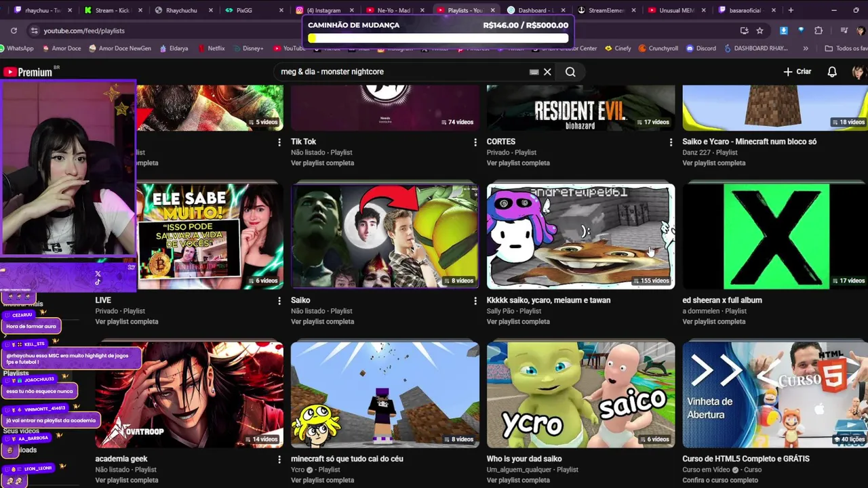This screenshot has width=868, height=488.
Task: Click the YouTube search magnifier button
Action: (x=570, y=72)
